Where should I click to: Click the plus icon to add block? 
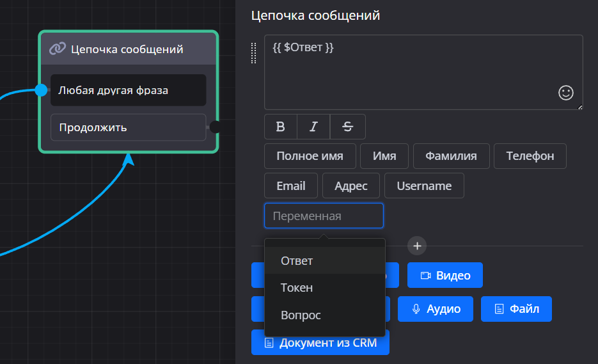(417, 245)
